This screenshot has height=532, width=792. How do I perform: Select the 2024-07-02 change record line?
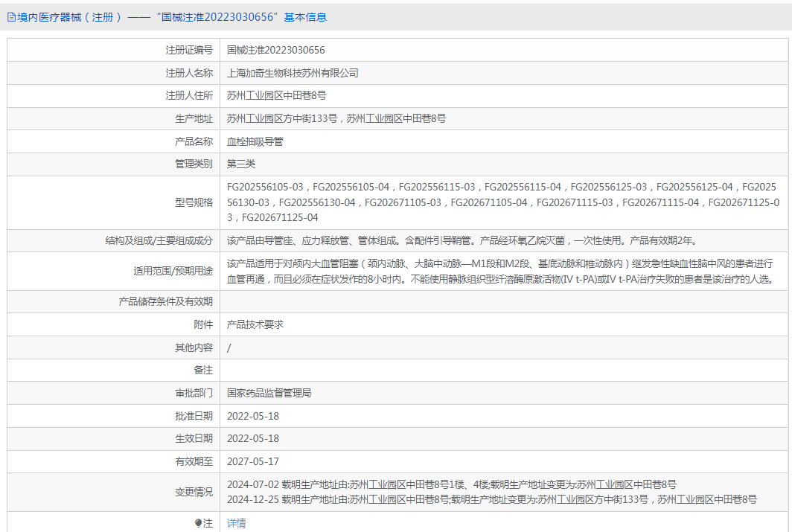452,484
